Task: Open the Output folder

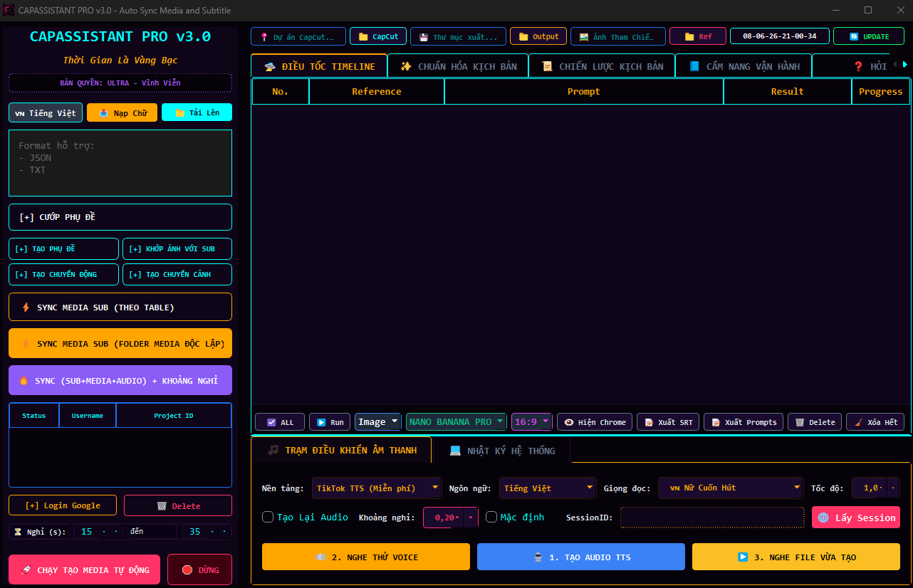Action: coord(538,36)
